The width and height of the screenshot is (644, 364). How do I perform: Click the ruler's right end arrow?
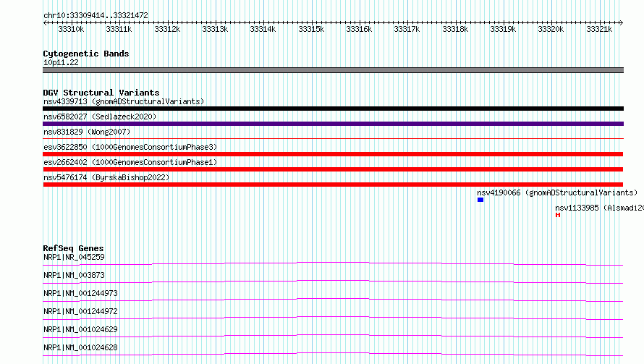[x=621, y=22]
